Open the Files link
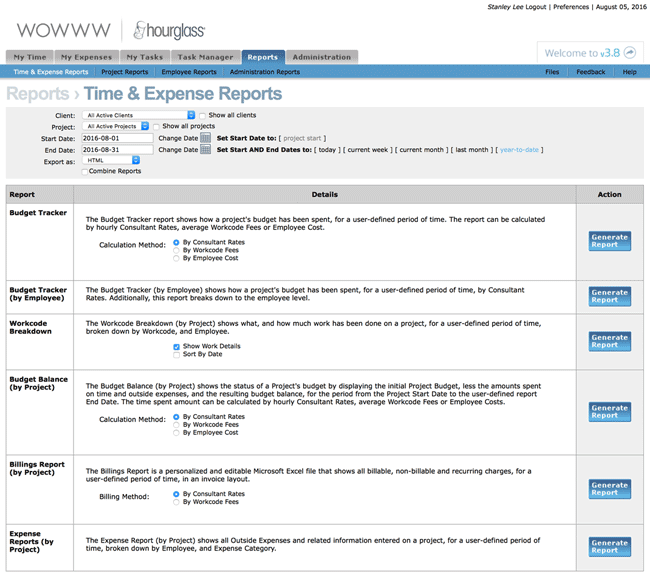Screen dimensions: 650x579 click(x=552, y=72)
